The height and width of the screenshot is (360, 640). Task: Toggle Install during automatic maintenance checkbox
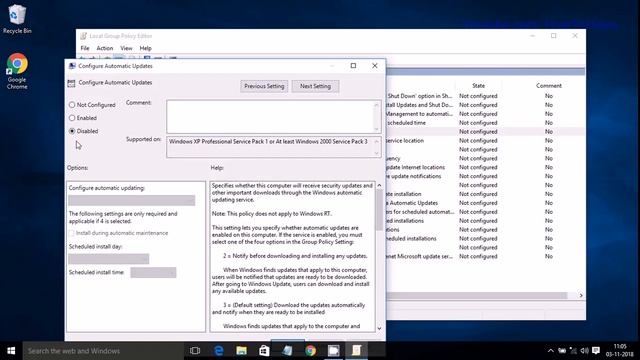click(72, 233)
